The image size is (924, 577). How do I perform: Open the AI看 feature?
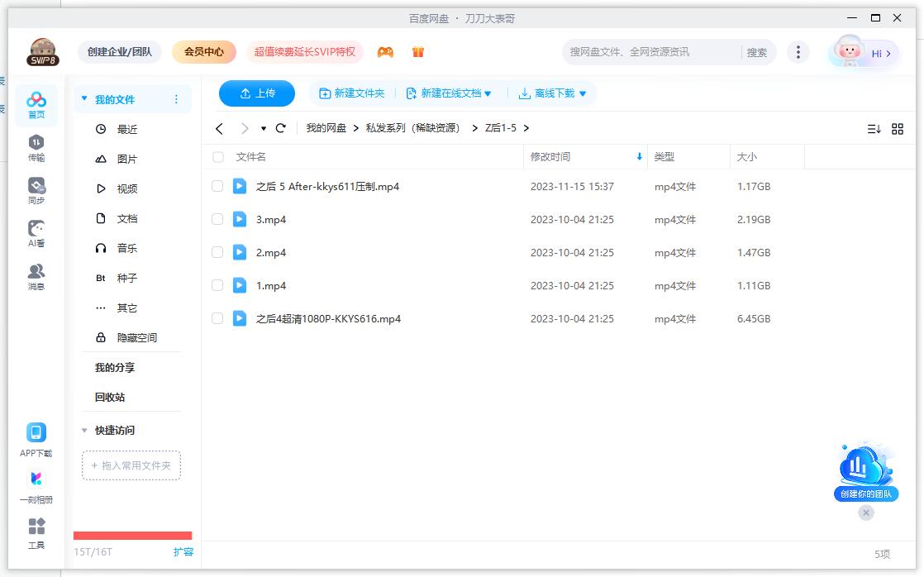click(36, 231)
